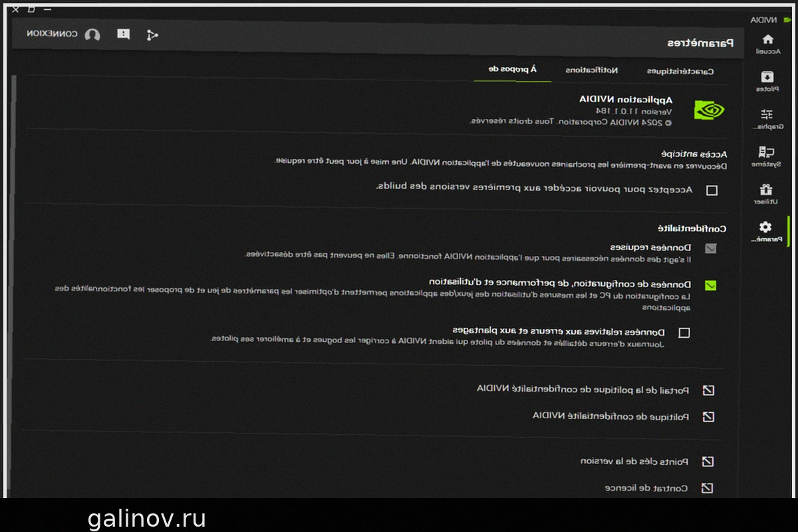The width and height of the screenshot is (798, 532).
Task: Click the Version 11.0.1.184 text
Action: [633, 111]
